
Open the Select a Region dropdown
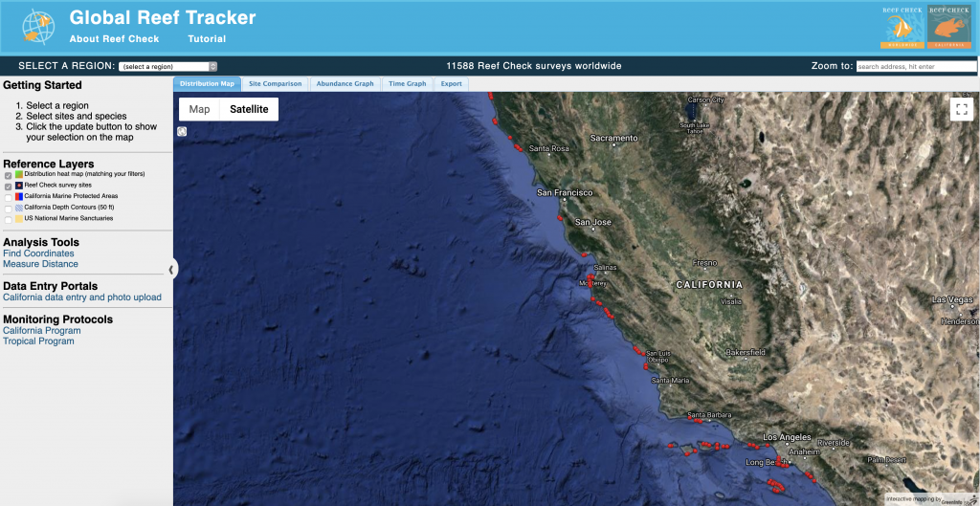(168, 66)
